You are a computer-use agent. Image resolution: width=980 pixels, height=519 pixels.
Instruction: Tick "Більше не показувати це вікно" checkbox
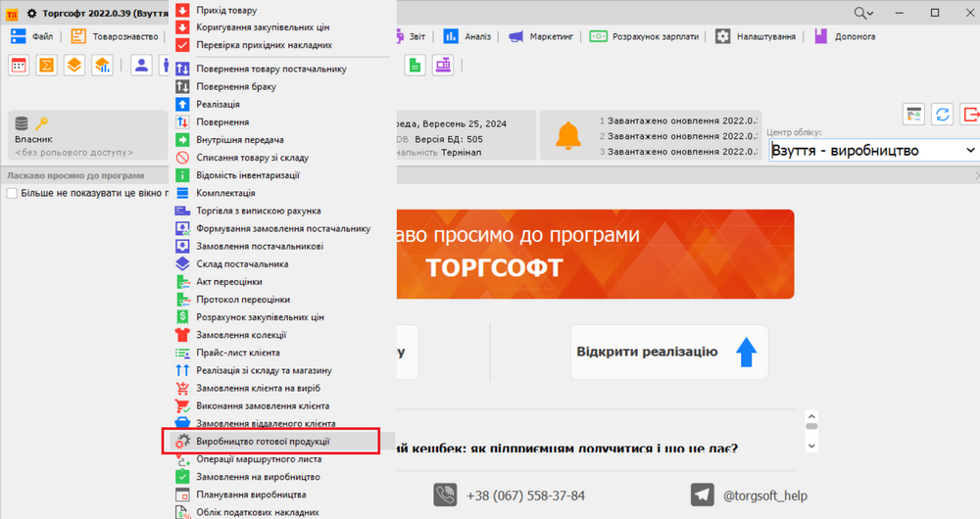[x=12, y=193]
